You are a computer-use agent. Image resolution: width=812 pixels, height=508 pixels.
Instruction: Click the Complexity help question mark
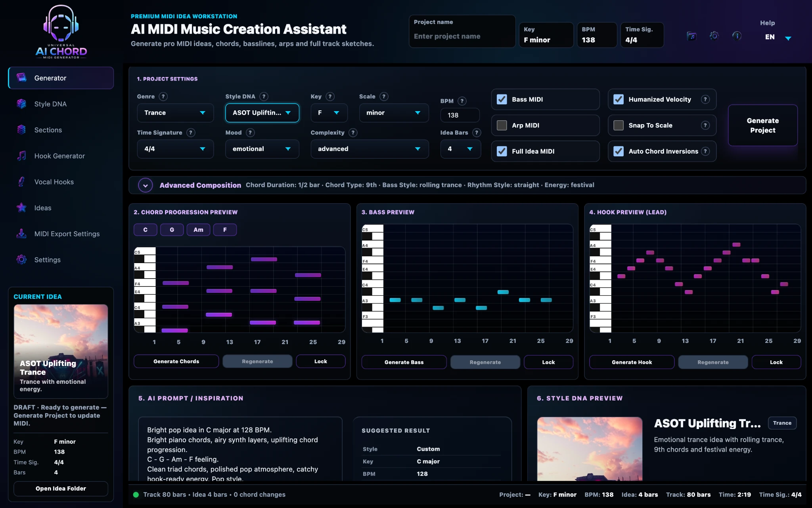[353, 133]
